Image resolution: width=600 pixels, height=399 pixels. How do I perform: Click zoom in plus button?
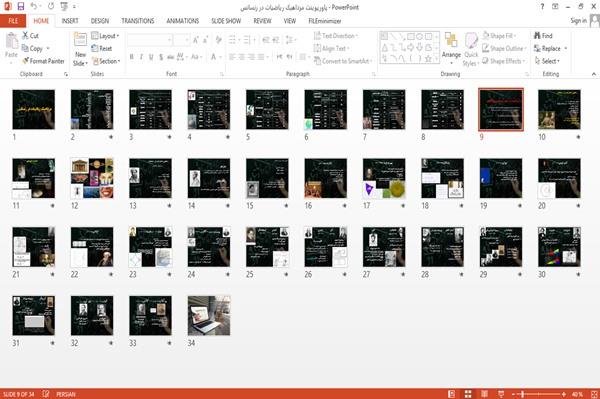click(x=564, y=394)
